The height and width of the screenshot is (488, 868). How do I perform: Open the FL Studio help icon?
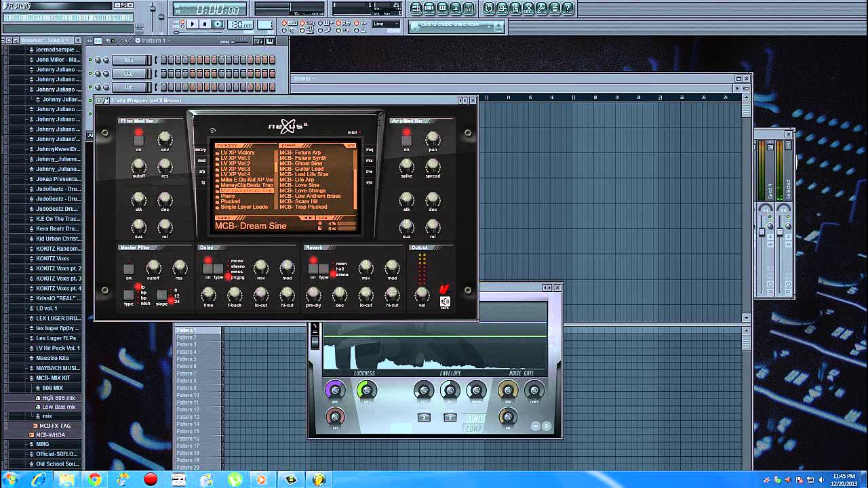[x=568, y=8]
